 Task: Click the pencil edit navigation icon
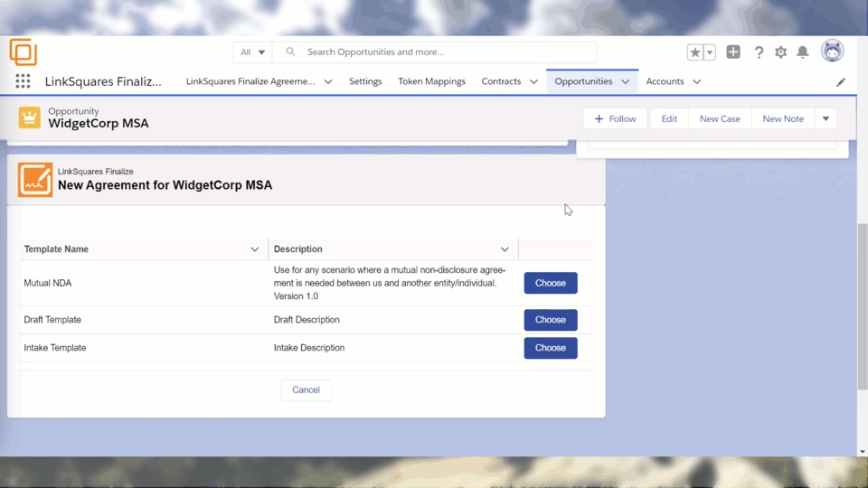point(841,82)
